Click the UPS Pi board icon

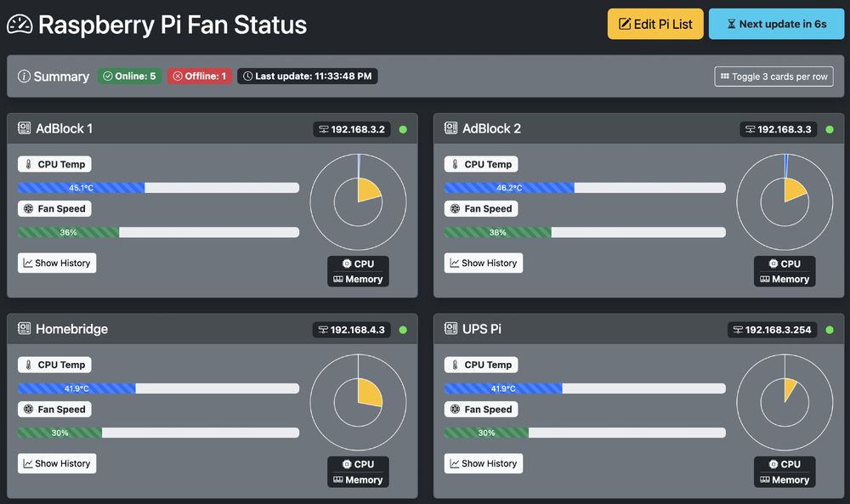451,328
